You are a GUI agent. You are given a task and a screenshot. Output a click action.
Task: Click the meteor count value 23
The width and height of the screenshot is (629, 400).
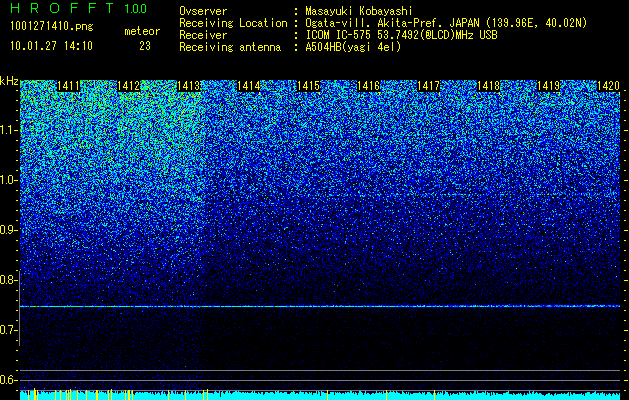point(145,46)
